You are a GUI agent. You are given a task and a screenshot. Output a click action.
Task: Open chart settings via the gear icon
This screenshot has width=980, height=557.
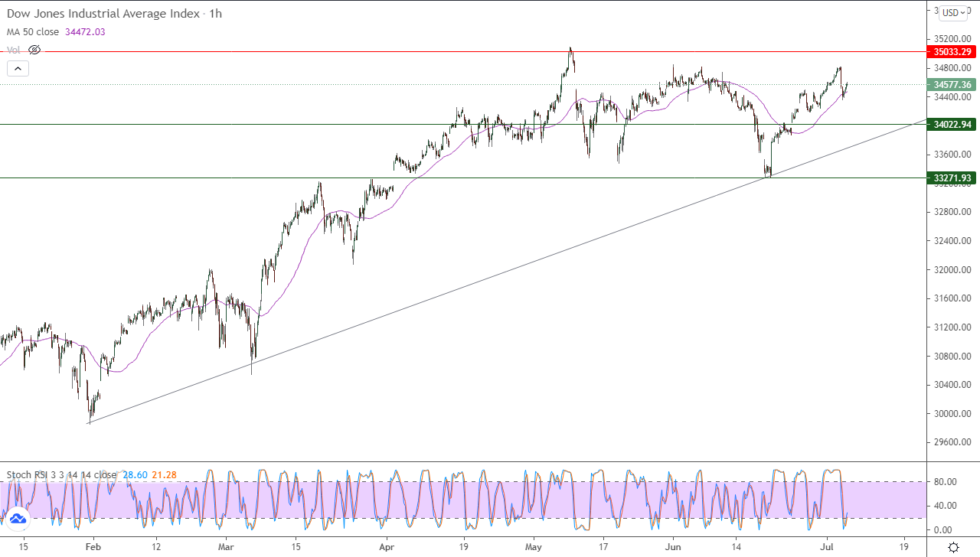pos(953,546)
